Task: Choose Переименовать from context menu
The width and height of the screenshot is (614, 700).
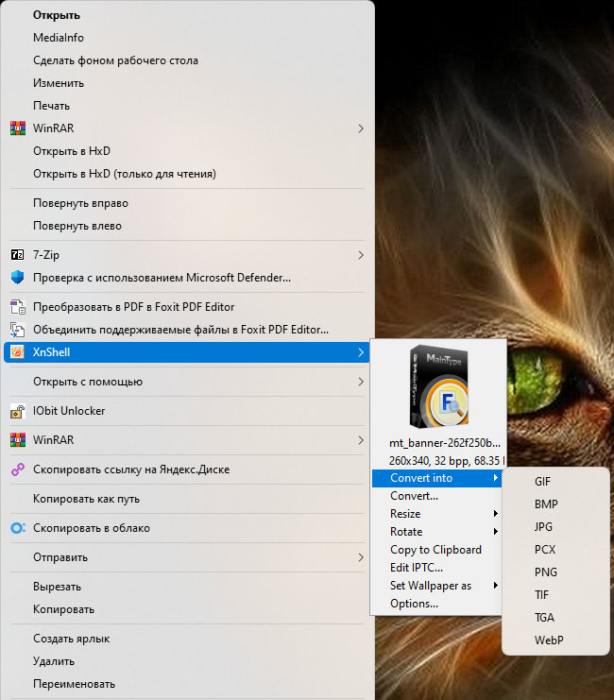Action: tap(74, 684)
